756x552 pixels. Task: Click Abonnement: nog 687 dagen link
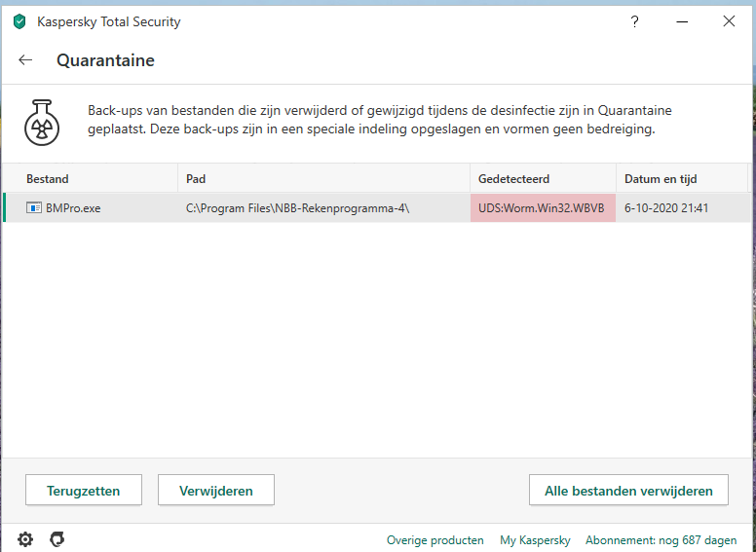pyautogui.click(x=661, y=540)
